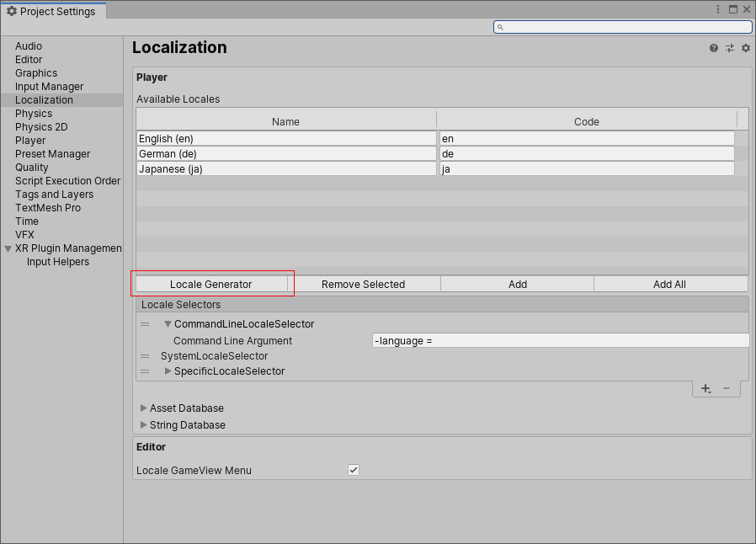Click the Add All button
The image size is (756, 544).
[669, 284]
